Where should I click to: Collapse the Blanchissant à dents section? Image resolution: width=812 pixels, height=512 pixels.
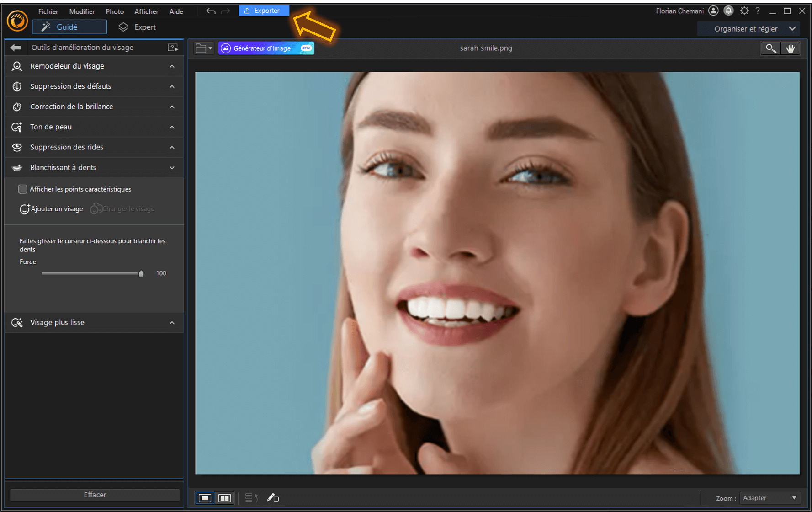pyautogui.click(x=172, y=167)
